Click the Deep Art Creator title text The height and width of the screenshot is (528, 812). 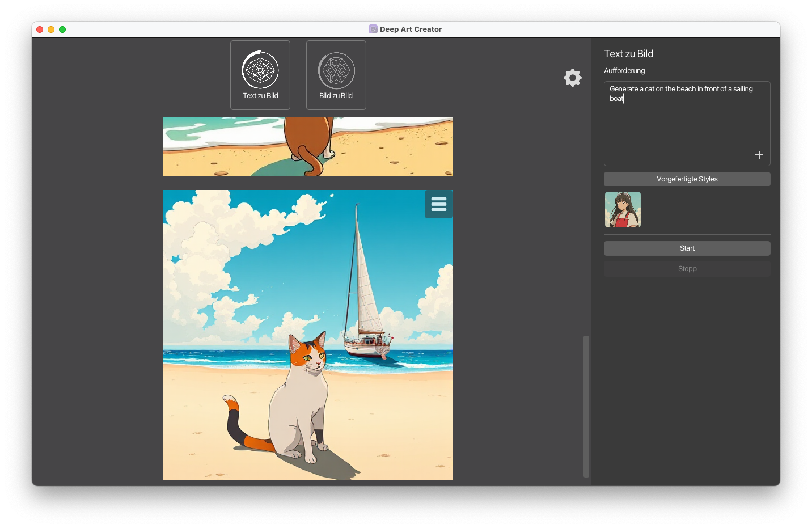[x=411, y=29]
